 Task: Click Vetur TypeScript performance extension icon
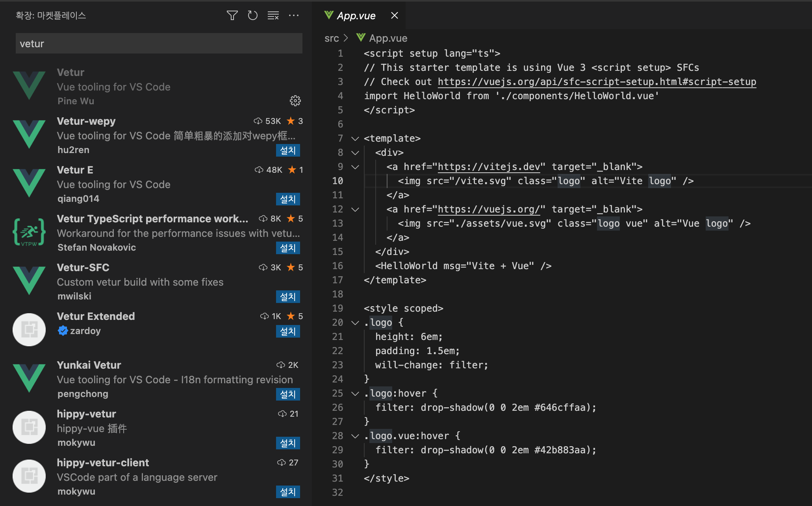(29, 232)
